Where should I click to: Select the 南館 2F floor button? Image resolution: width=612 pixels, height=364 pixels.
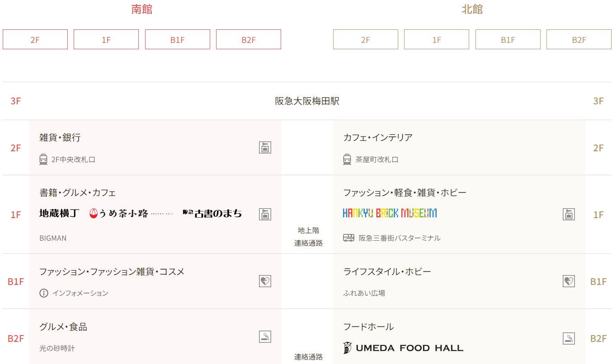(x=35, y=39)
